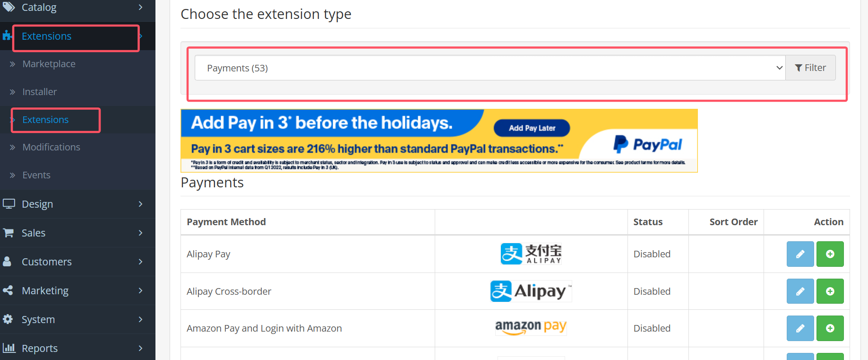This screenshot has width=868, height=360.
Task: Click the edit pencil for Alipay Pay
Action: pyautogui.click(x=800, y=254)
